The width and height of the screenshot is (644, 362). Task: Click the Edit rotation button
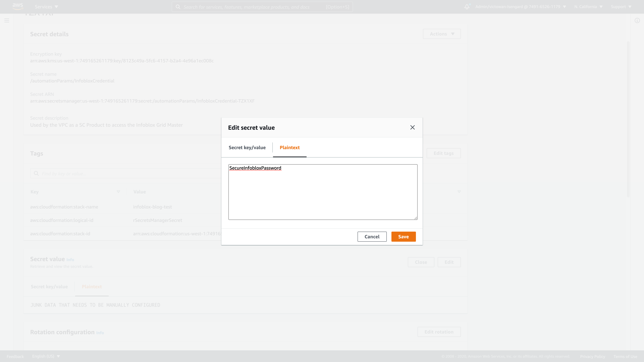(439, 332)
